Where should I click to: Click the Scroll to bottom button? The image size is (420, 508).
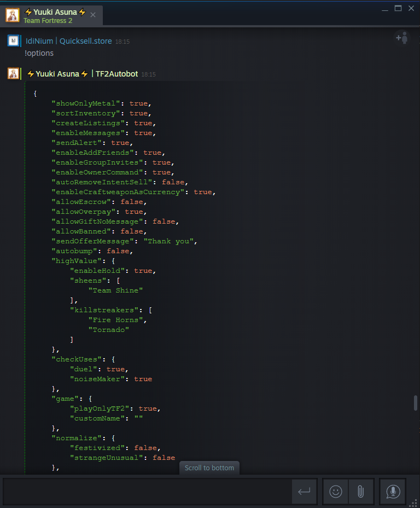[x=209, y=468]
